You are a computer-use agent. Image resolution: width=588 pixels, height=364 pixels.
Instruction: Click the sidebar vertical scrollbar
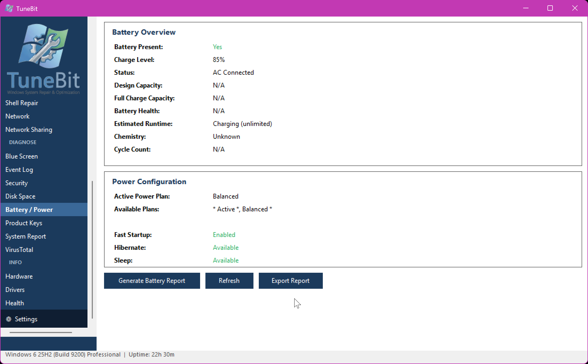pos(92,250)
